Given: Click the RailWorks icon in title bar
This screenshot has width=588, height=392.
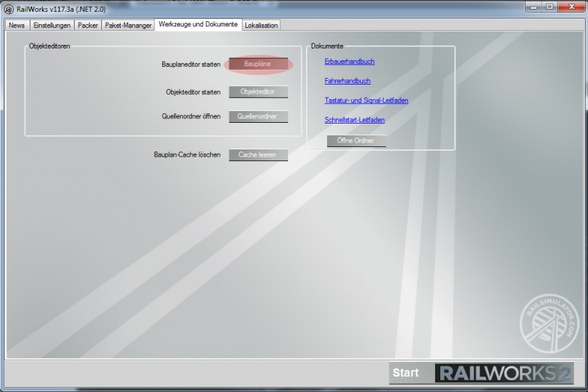Looking at the screenshot, I should click(9, 10).
